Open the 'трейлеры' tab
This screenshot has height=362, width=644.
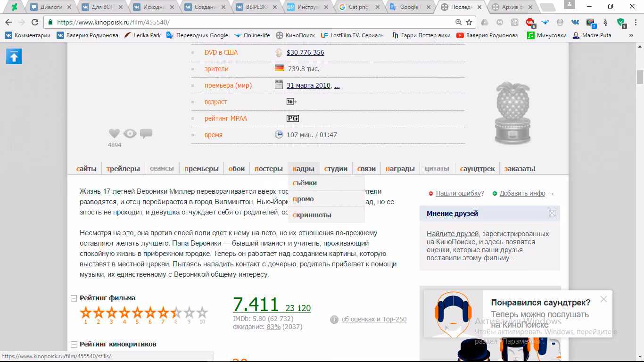tap(123, 169)
